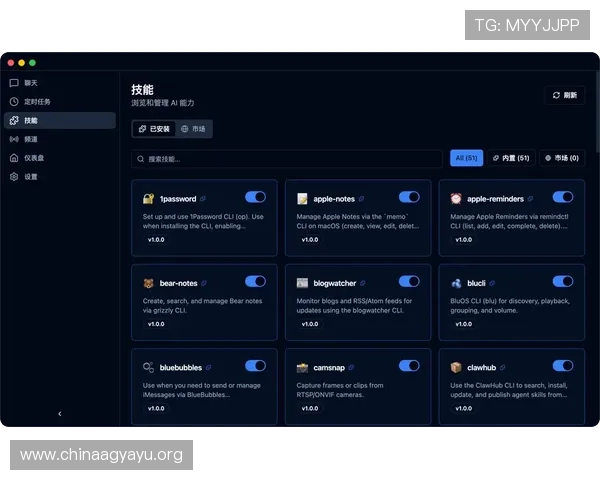Click the apple-notes notepad icon
The height and width of the screenshot is (480, 600).
[x=302, y=198]
